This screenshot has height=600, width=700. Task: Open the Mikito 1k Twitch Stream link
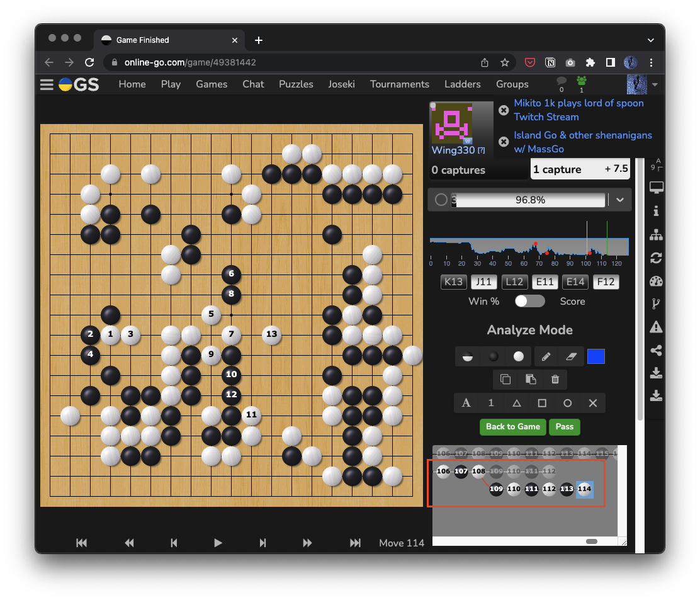coord(578,110)
